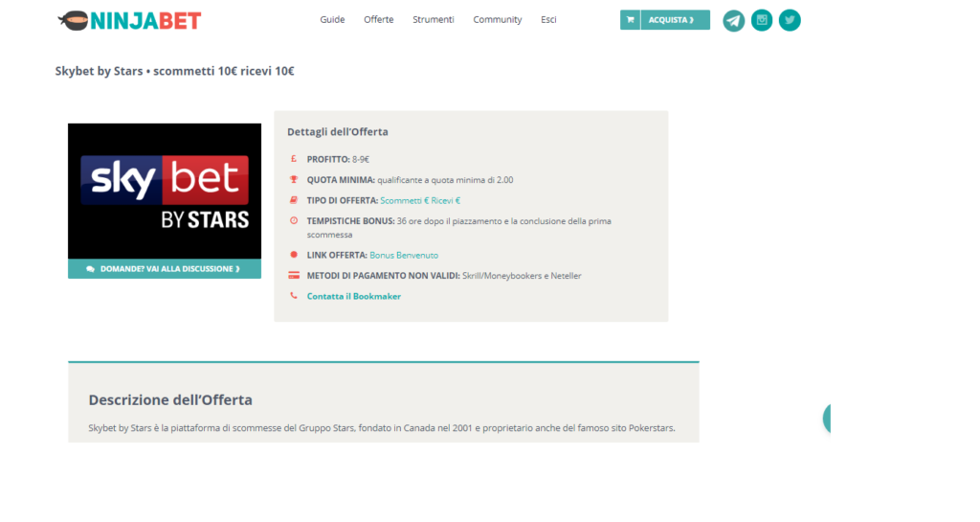This screenshot has width=980, height=522.
Task: Click the PROFITTO 8-9€ text
Action: coord(338,159)
